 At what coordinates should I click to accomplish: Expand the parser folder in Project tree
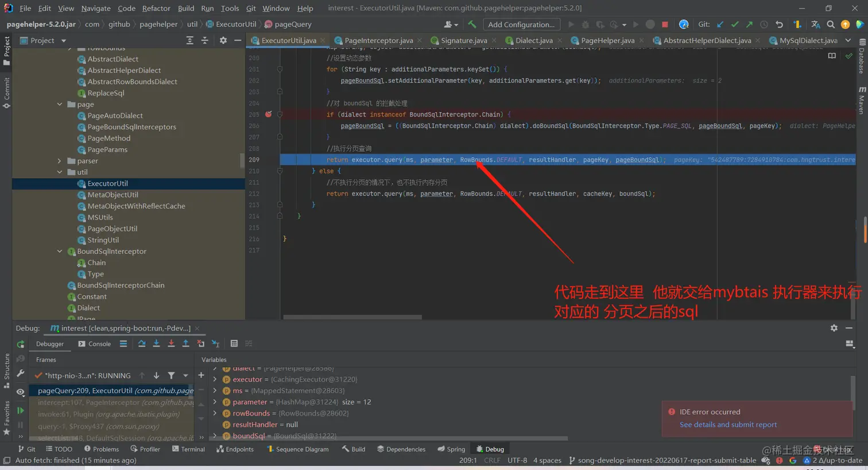tap(60, 161)
